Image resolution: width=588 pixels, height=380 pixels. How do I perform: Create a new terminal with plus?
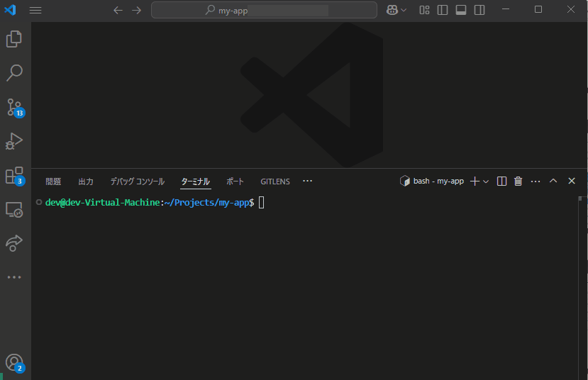475,181
